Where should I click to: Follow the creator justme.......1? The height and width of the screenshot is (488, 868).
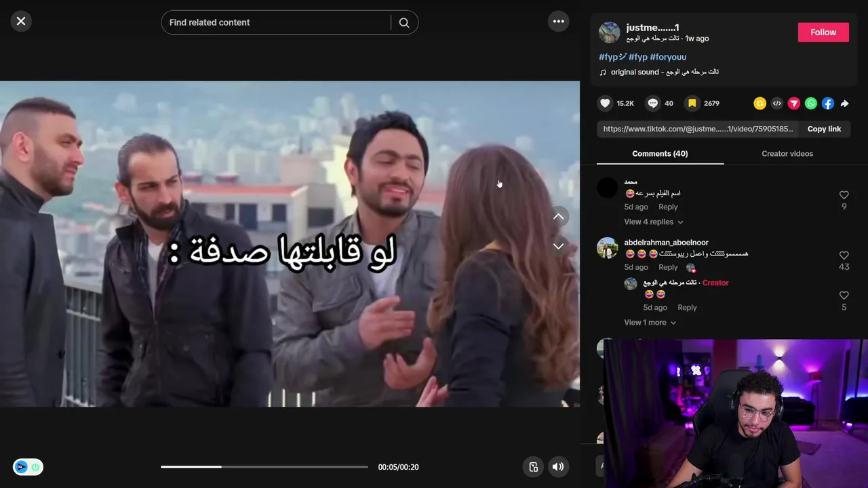click(823, 32)
